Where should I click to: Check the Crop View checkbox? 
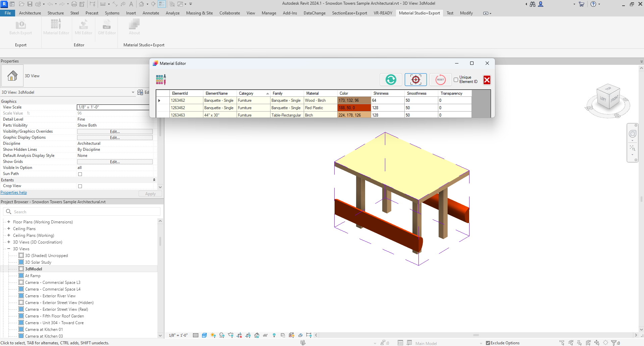[x=80, y=186]
